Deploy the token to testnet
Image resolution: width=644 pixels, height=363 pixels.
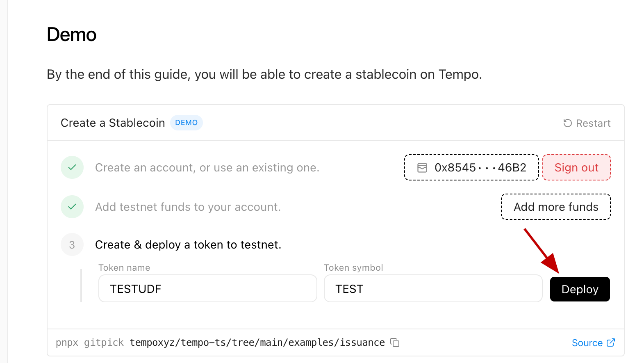tap(580, 289)
